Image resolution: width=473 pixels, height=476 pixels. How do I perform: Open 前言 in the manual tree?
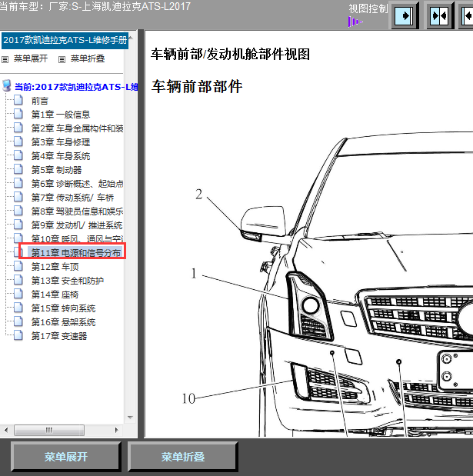(x=40, y=101)
